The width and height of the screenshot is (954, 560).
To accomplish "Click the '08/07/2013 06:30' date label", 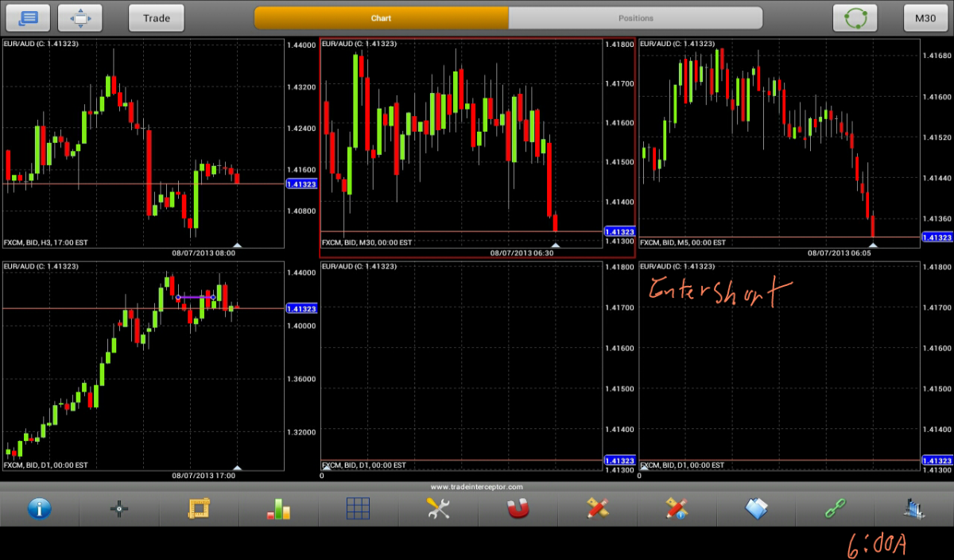I will tap(522, 253).
